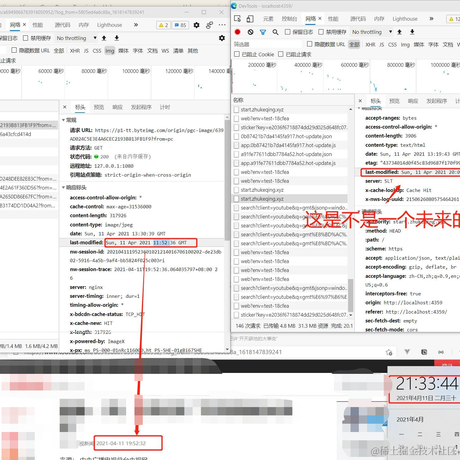Select a91fe77611dbb7784a52.hot-update.json request row

(x=290, y=154)
